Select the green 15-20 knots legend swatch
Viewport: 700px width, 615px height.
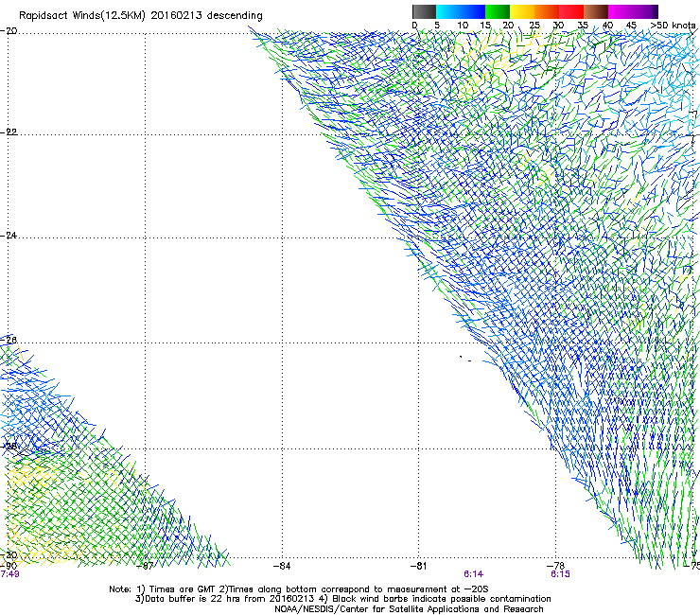point(498,11)
